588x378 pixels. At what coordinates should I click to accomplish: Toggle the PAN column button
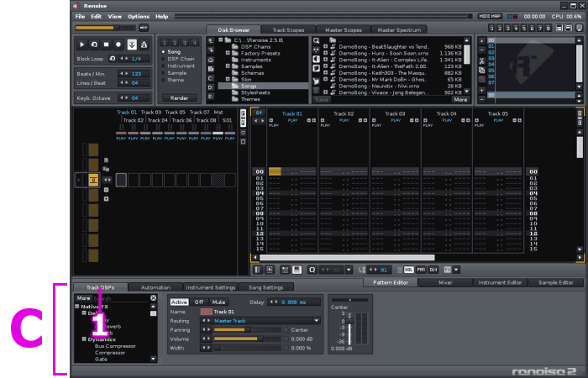click(x=421, y=270)
